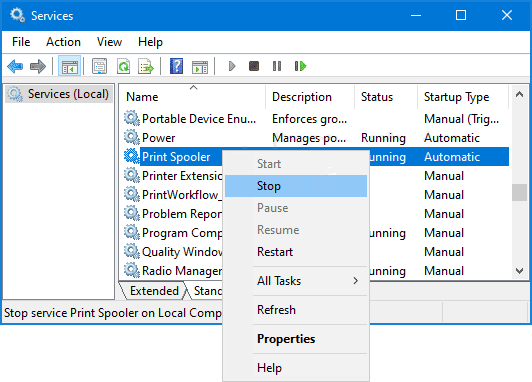Open the Help menu in menu bar
The width and height of the screenshot is (532, 382).
150,42
